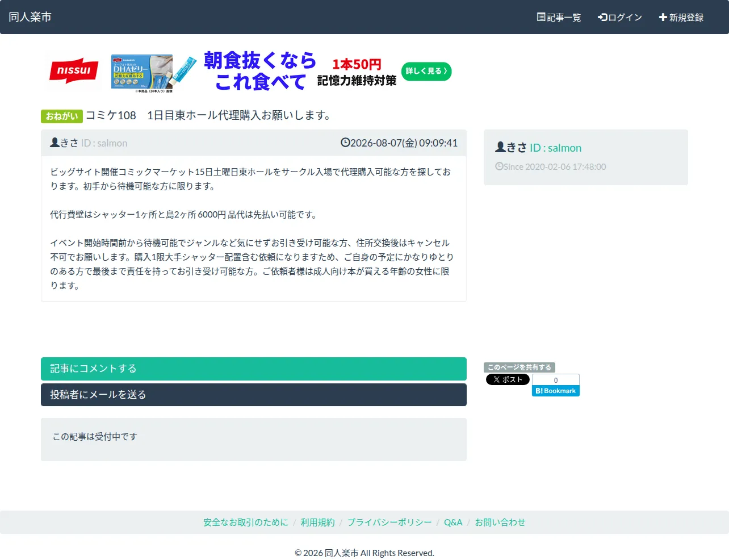The width and height of the screenshot is (729, 560).
Task: Click 記事にコメントする green button
Action: pos(254,369)
